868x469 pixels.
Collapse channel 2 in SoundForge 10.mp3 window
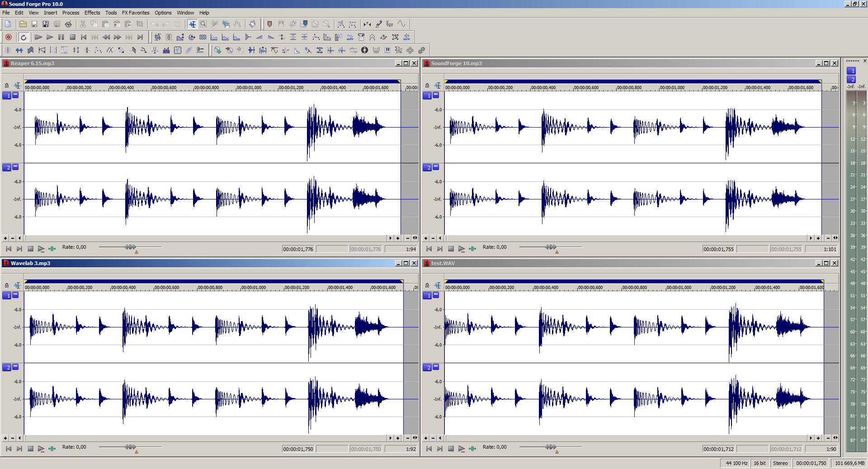(x=436, y=167)
